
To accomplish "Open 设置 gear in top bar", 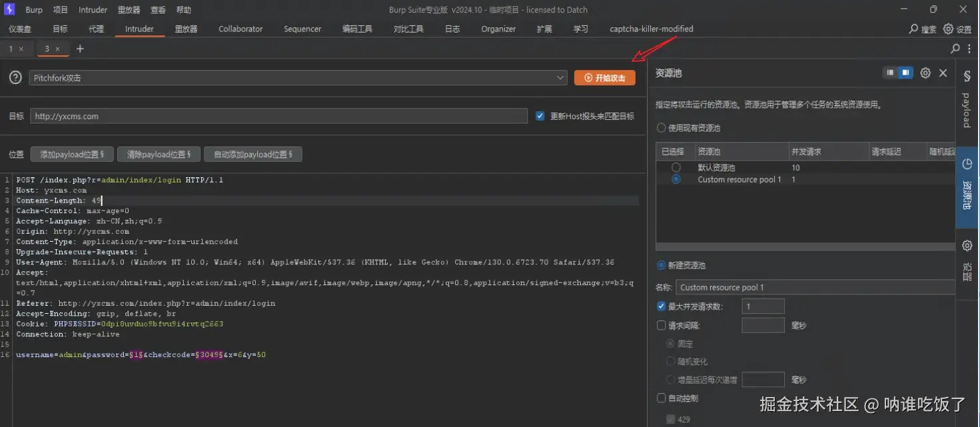I will pyautogui.click(x=949, y=29).
